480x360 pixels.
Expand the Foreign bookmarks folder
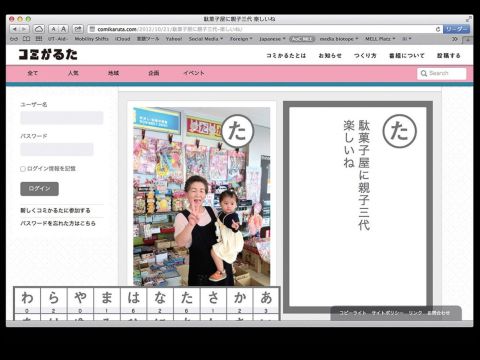[241, 39]
